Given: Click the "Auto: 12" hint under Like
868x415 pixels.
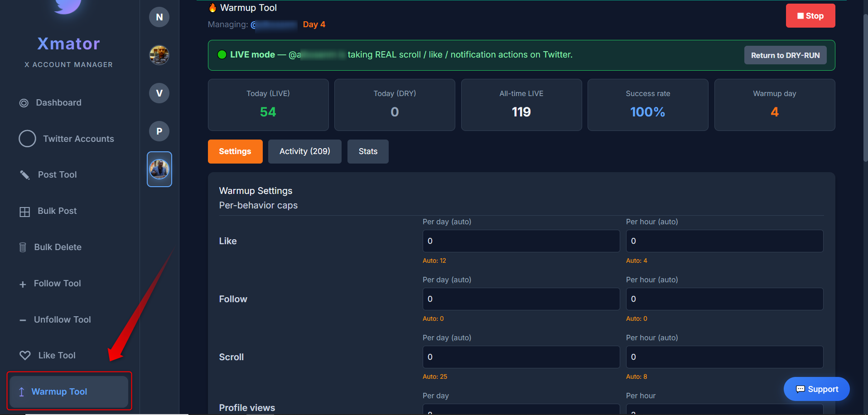Looking at the screenshot, I should (434, 261).
